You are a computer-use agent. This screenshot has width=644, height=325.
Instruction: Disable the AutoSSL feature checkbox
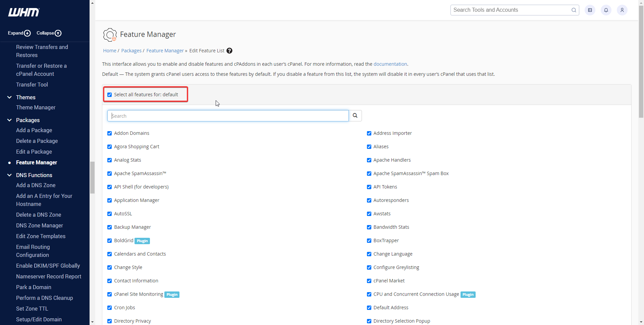pos(109,214)
